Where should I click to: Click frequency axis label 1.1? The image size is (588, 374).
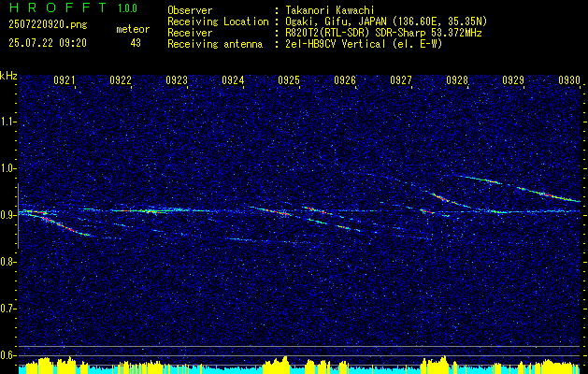pyautogui.click(x=8, y=122)
